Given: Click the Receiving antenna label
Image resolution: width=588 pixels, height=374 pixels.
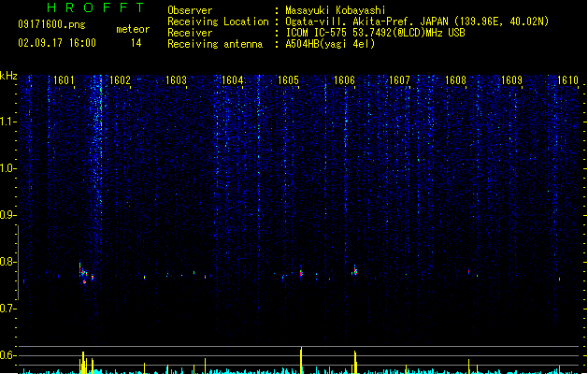Looking at the screenshot, I should pyautogui.click(x=215, y=44).
